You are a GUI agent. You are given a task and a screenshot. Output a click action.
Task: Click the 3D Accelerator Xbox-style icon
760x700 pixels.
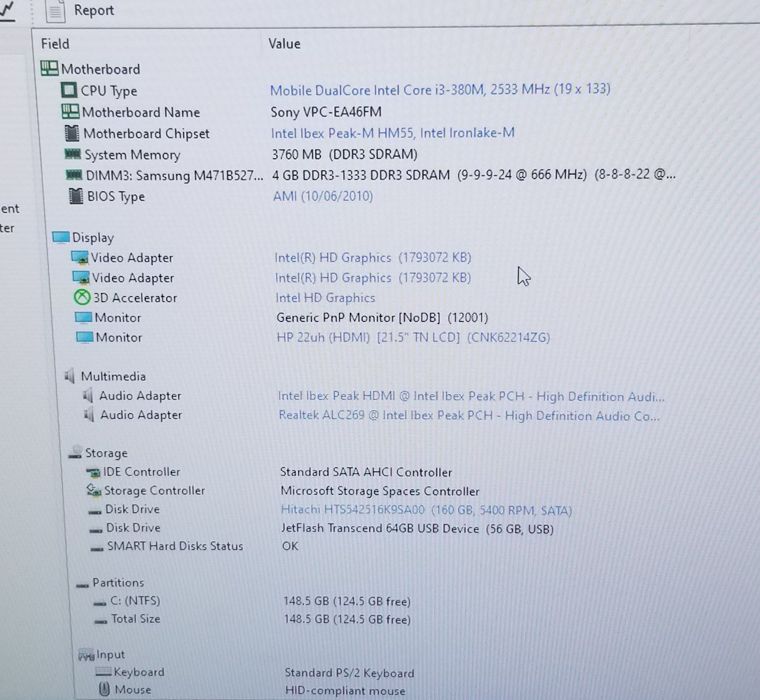point(82,297)
